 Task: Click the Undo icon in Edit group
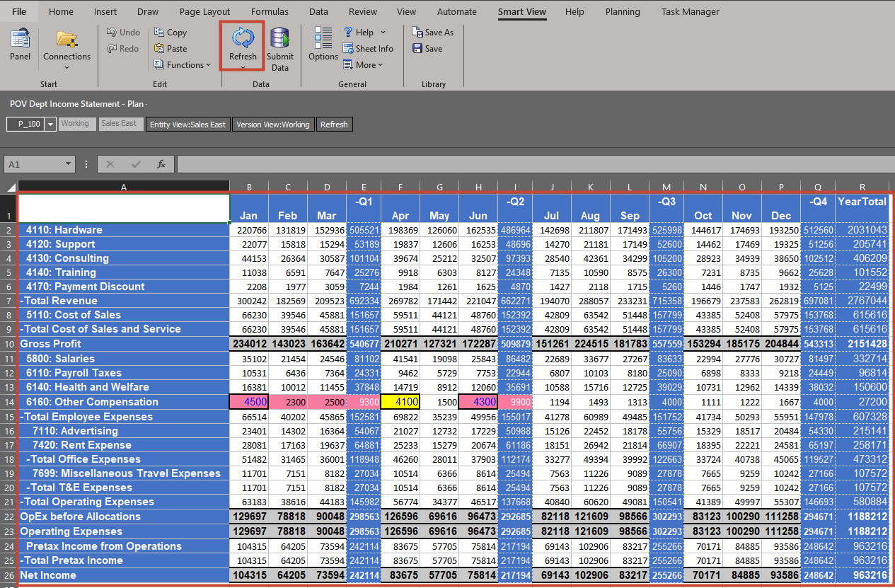(x=112, y=33)
